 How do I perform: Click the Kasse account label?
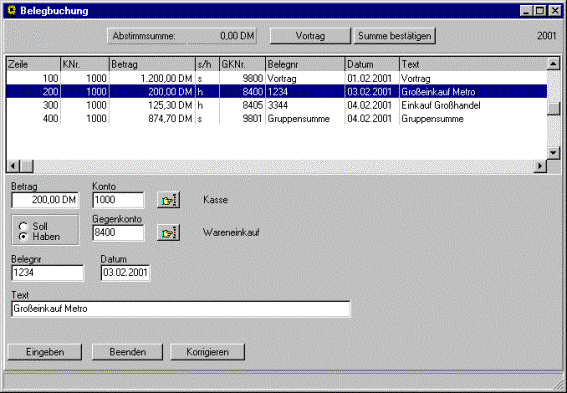click(216, 200)
